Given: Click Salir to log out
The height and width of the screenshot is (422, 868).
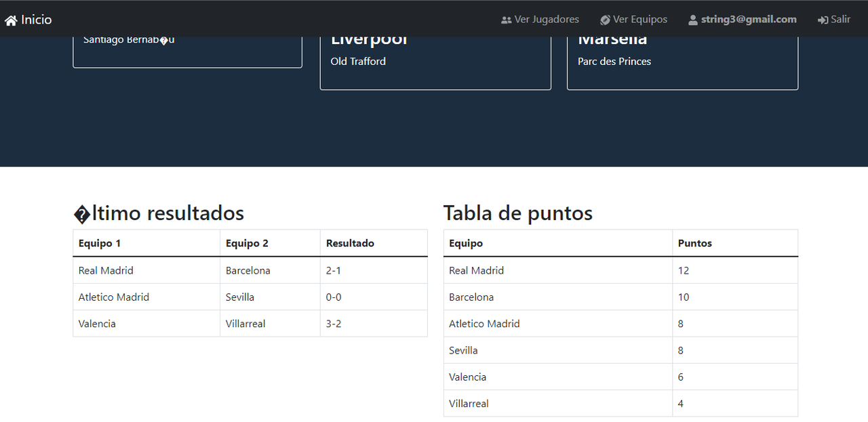Looking at the screenshot, I should (x=839, y=19).
